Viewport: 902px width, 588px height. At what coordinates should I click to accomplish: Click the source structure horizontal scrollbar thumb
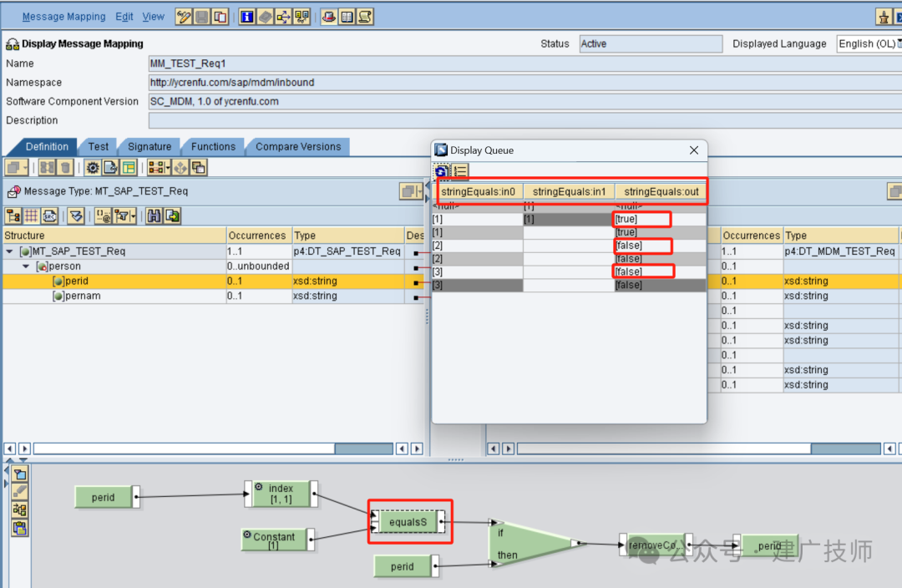(x=363, y=449)
